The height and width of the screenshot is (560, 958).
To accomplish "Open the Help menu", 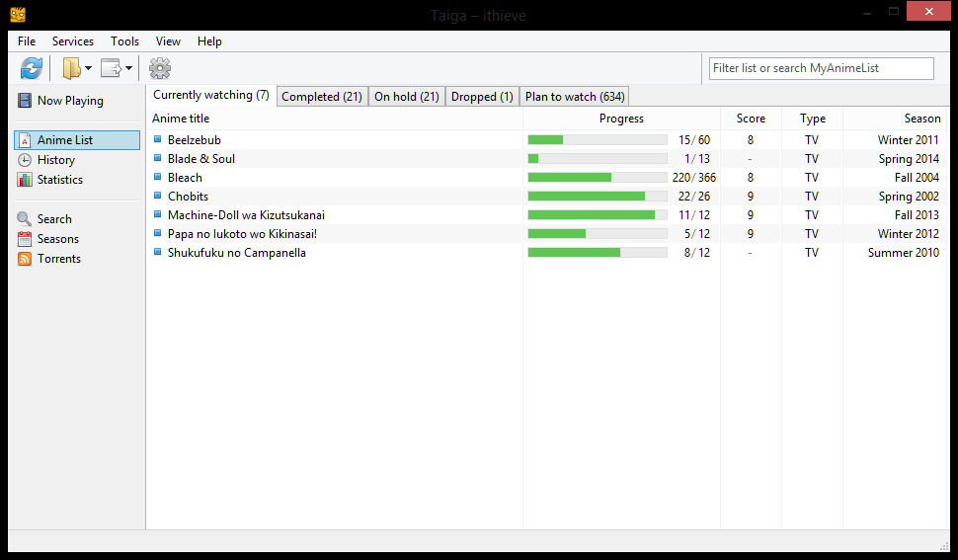I will (209, 40).
